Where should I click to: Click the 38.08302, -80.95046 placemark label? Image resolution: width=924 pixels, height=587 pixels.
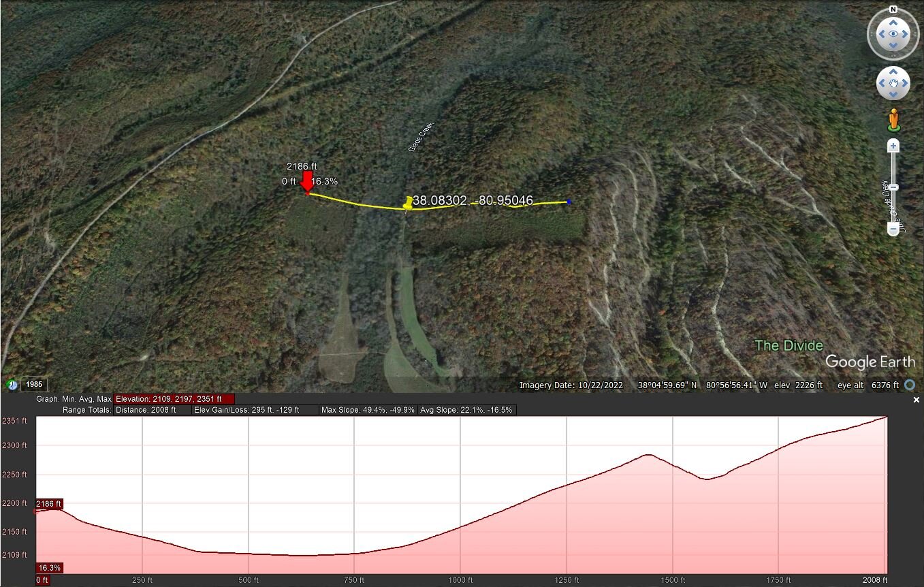click(473, 201)
